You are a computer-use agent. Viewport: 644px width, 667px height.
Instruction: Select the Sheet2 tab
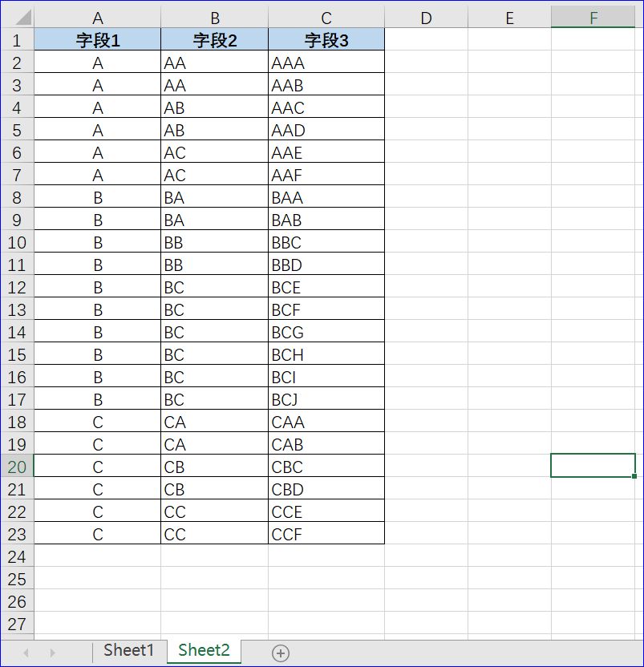point(204,650)
